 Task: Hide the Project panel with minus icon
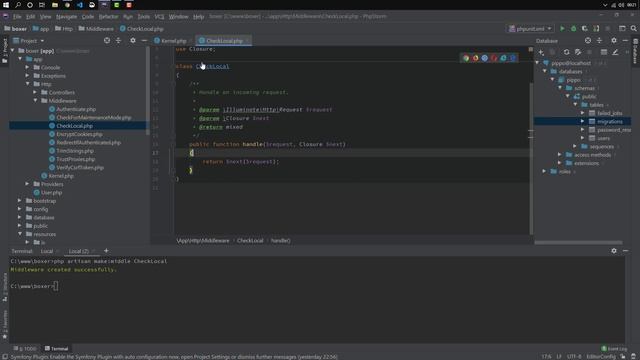pos(144,40)
